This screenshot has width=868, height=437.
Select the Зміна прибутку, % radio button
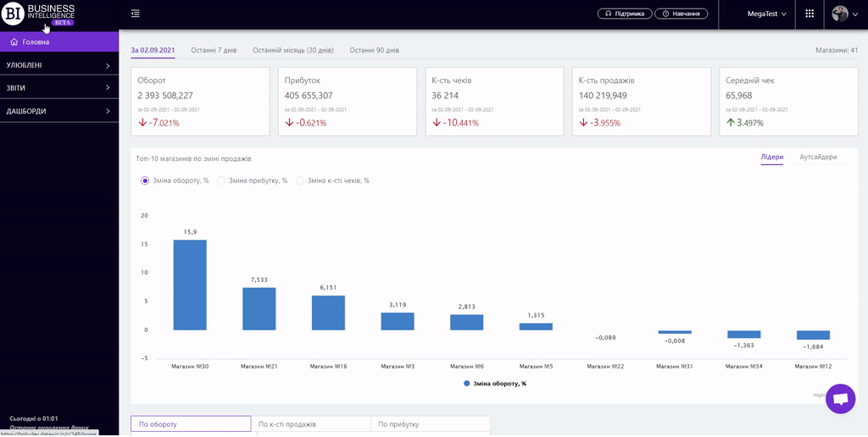pyautogui.click(x=221, y=180)
